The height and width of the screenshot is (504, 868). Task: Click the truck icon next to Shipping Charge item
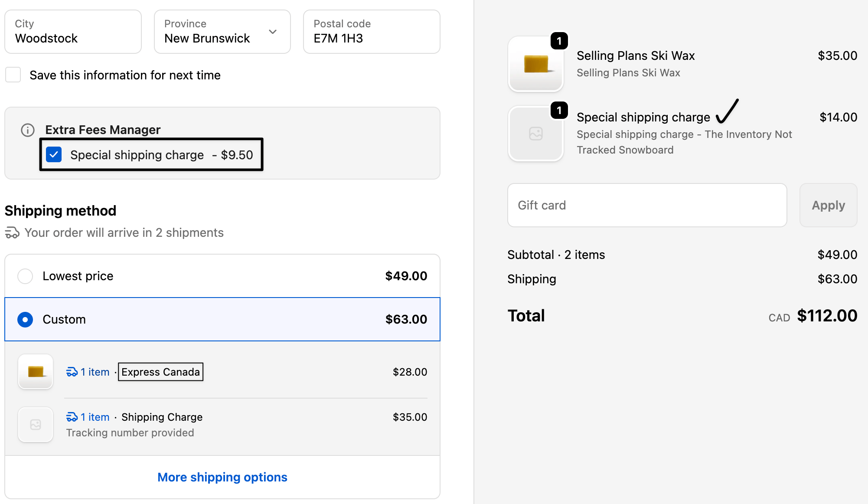72,417
